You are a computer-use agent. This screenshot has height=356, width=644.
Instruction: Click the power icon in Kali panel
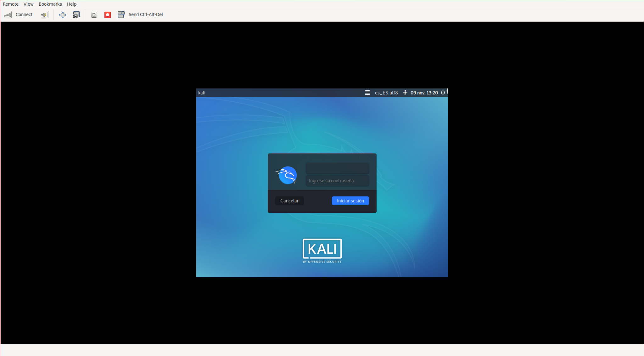pyautogui.click(x=443, y=93)
